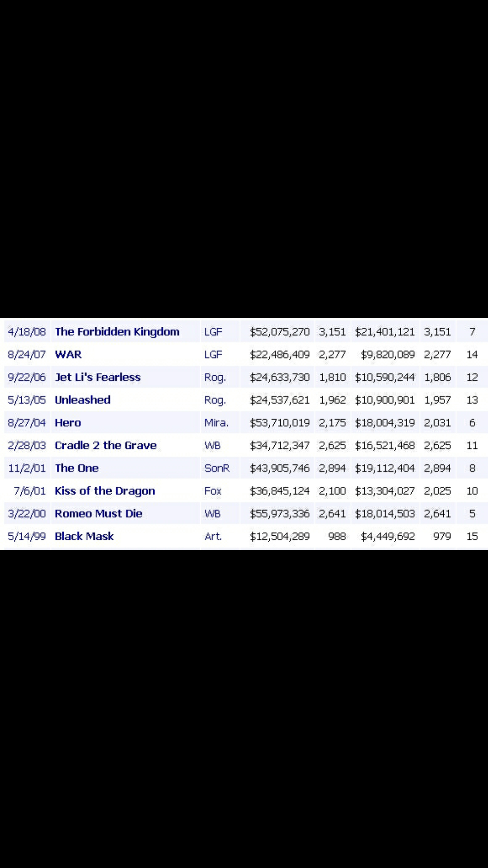Select the Unleashed movie link
Image resolution: width=488 pixels, height=868 pixels.
tap(83, 400)
